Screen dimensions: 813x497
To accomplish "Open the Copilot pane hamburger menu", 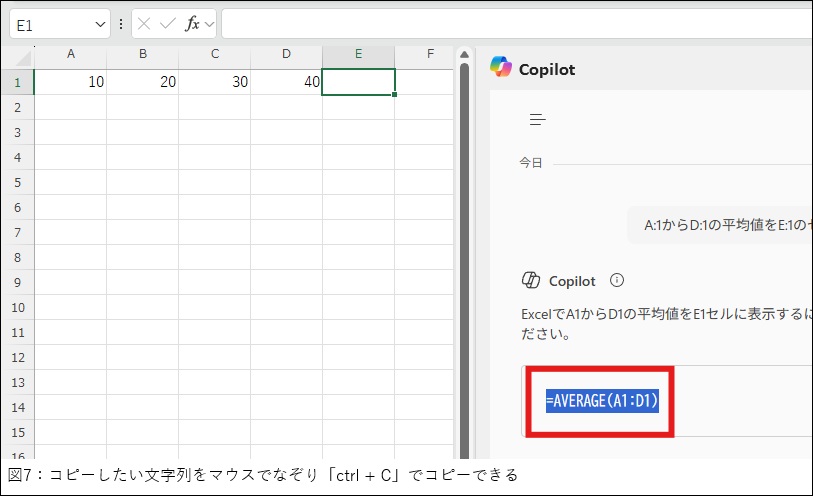I will click(x=538, y=120).
